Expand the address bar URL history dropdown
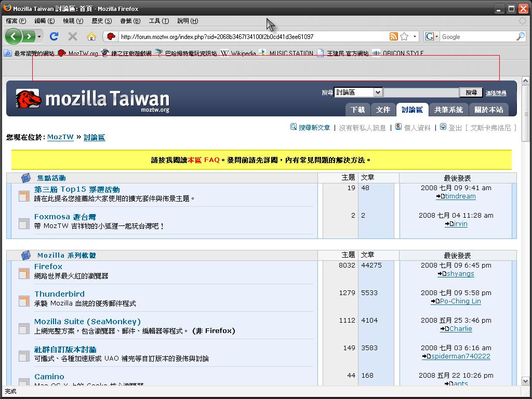 click(415, 36)
